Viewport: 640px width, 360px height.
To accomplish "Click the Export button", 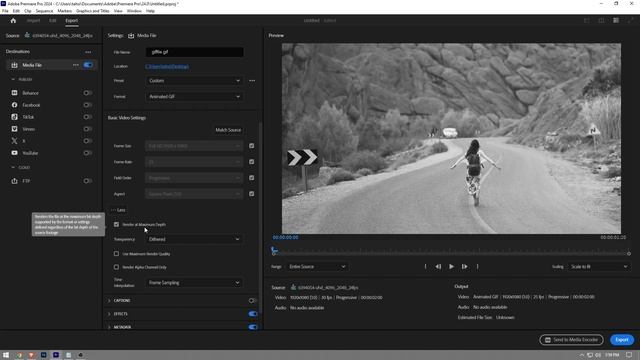I will (622, 340).
